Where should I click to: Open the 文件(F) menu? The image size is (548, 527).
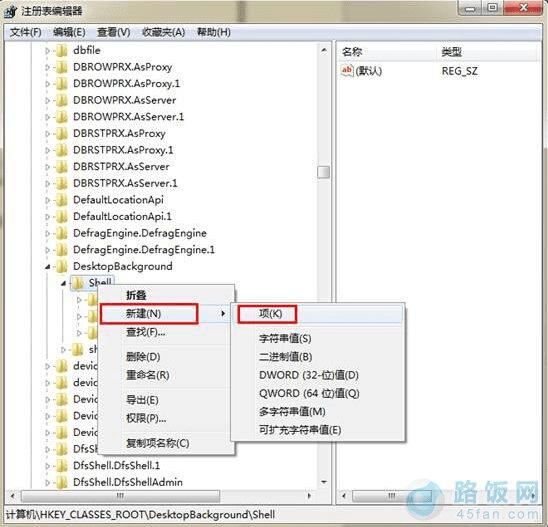26,33
